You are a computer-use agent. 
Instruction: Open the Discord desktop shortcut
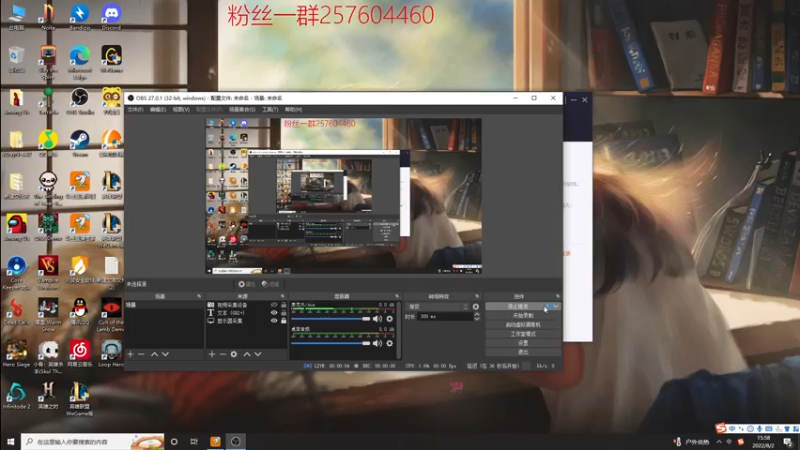(111, 17)
